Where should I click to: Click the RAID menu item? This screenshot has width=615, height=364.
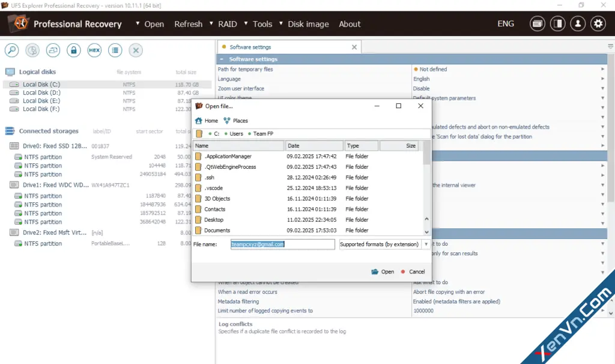point(228,24)
